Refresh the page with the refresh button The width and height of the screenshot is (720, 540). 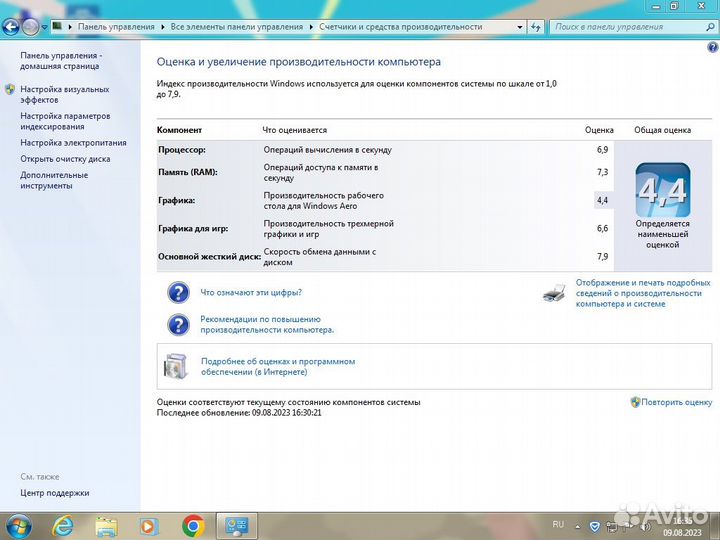click(535, 27)
